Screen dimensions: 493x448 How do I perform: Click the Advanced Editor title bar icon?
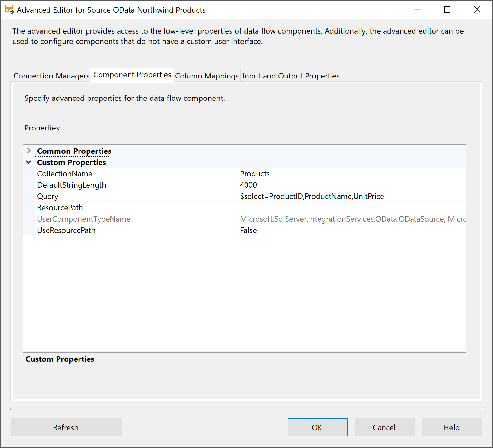(9, 9)
